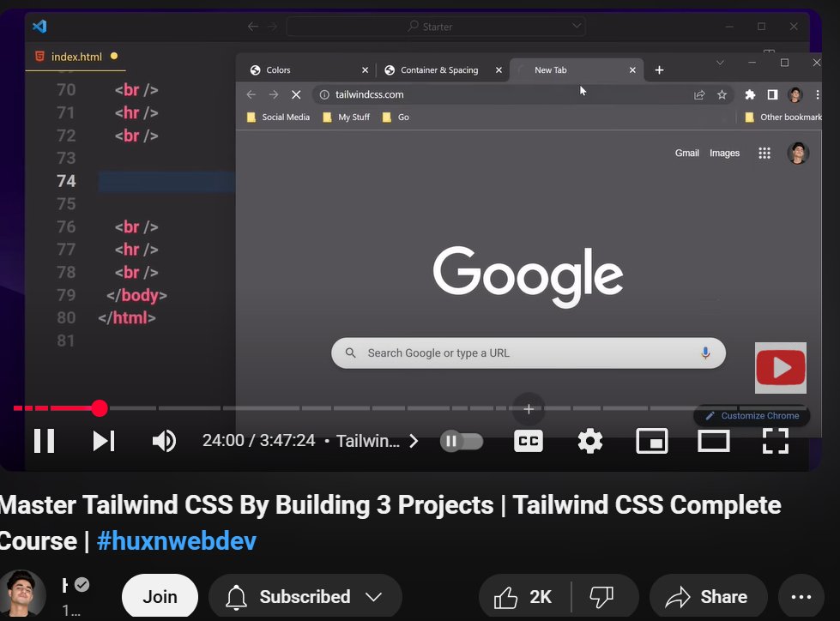Screen dimensions: 840x621
Task: Open Other bookmarks folder
Action: (783, 118)
